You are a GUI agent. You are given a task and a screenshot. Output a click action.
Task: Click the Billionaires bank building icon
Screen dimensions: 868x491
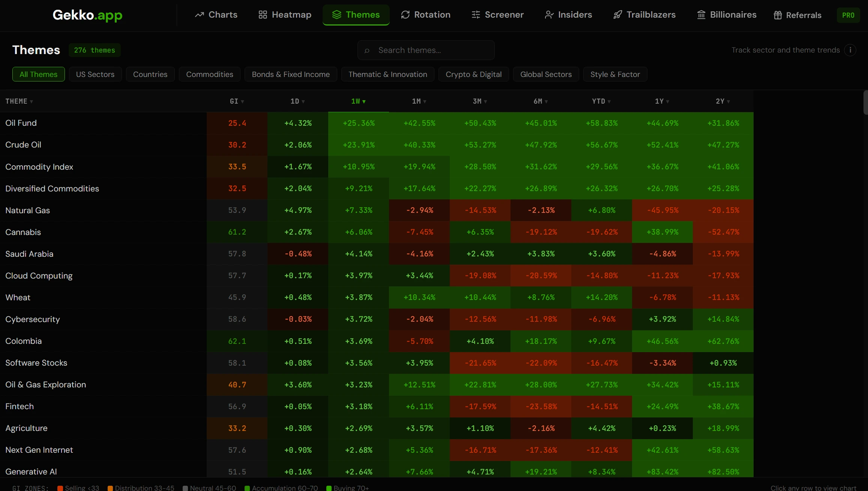click(701, 15)
